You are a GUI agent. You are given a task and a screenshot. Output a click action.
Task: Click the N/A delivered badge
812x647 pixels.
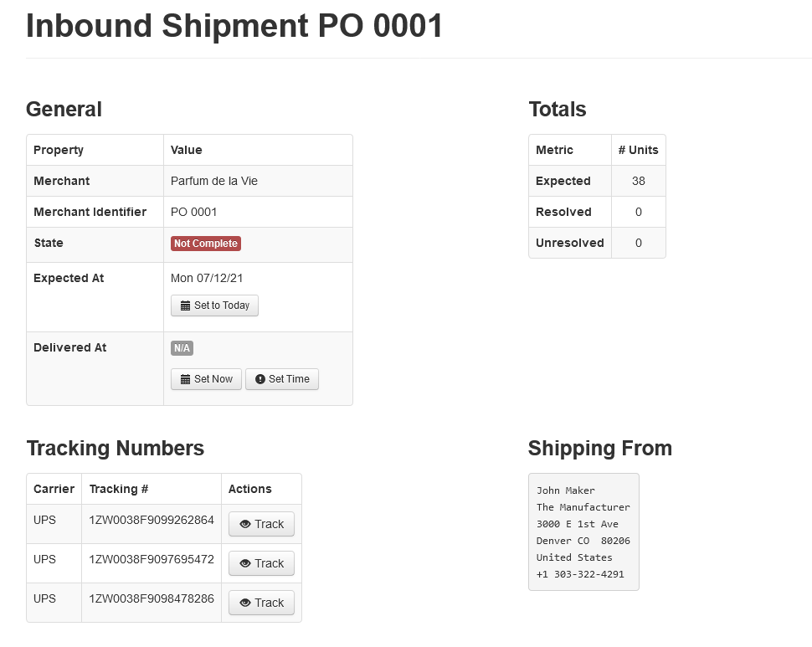pos(182,348)
